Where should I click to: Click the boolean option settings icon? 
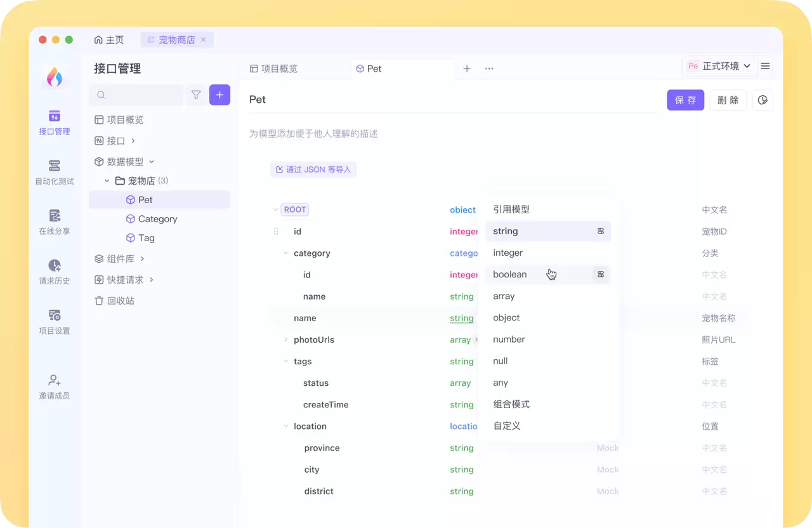point(601,274)
